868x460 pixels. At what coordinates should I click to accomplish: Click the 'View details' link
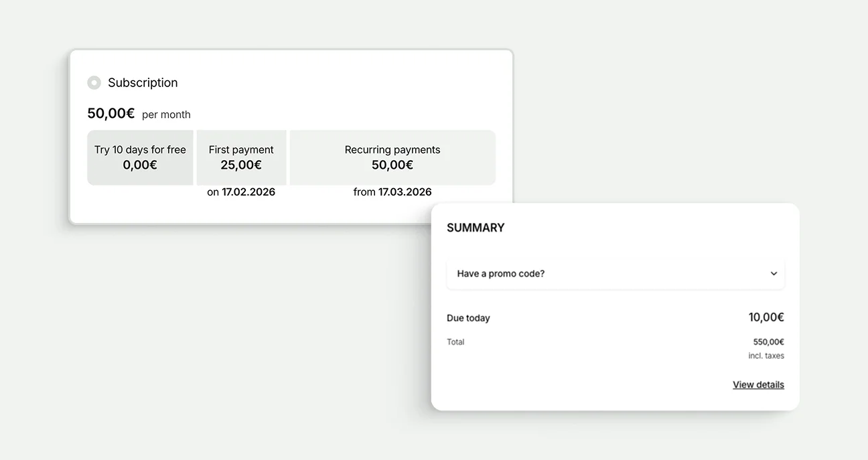pos(758,384)
